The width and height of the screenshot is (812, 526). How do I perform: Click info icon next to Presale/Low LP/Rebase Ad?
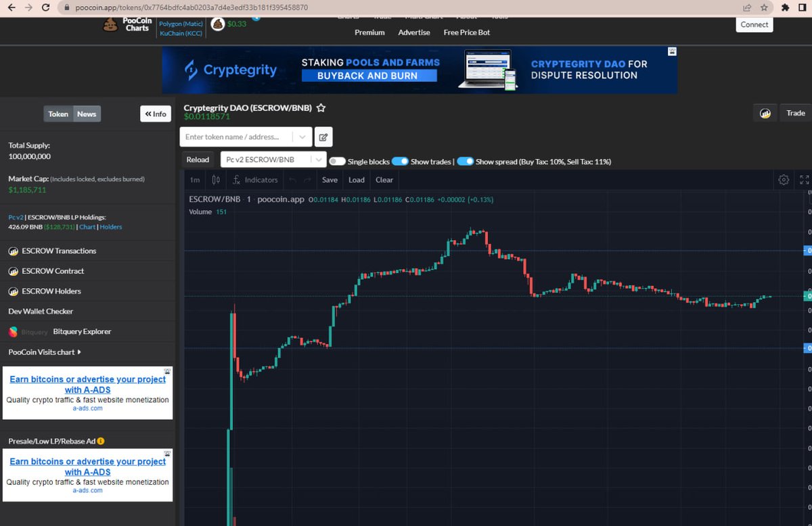[101, 441]
